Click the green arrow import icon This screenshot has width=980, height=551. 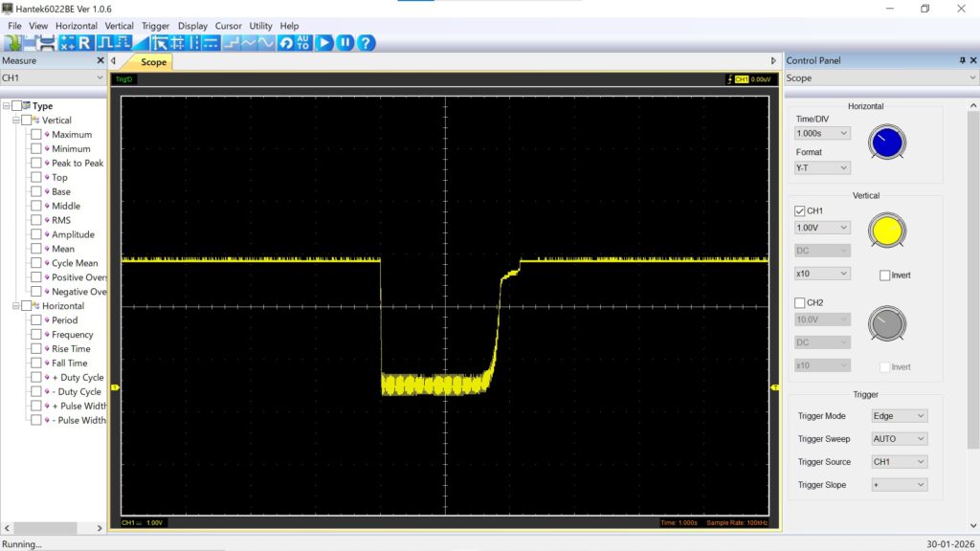[x=11, y=43]
